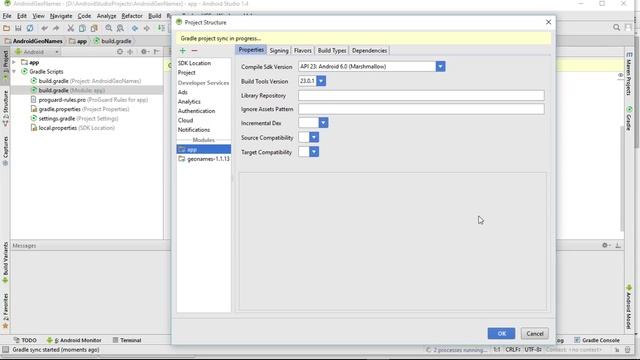
Task: Switch to the Properties tab
Action: pos(251,50)
